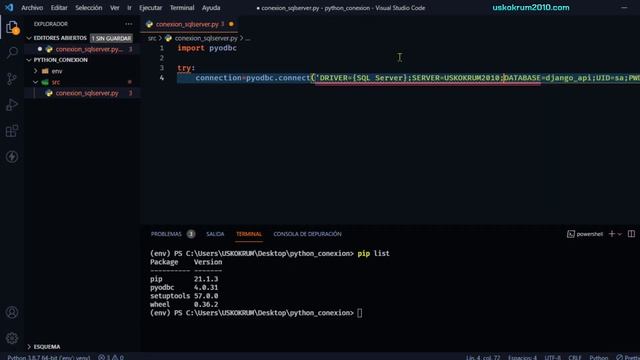Screen dimensions: 640x360
Task: Click line number 1 in the editor
Action: [162, 48]
